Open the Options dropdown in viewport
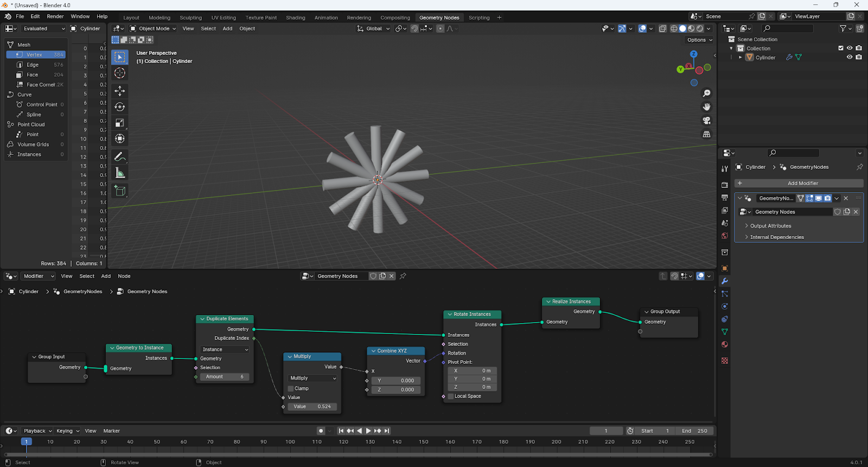 [699, 40]
